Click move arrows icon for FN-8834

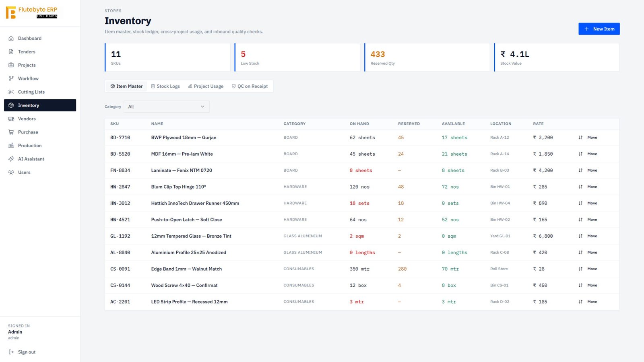pyautogui.click(x=580, y=171)
